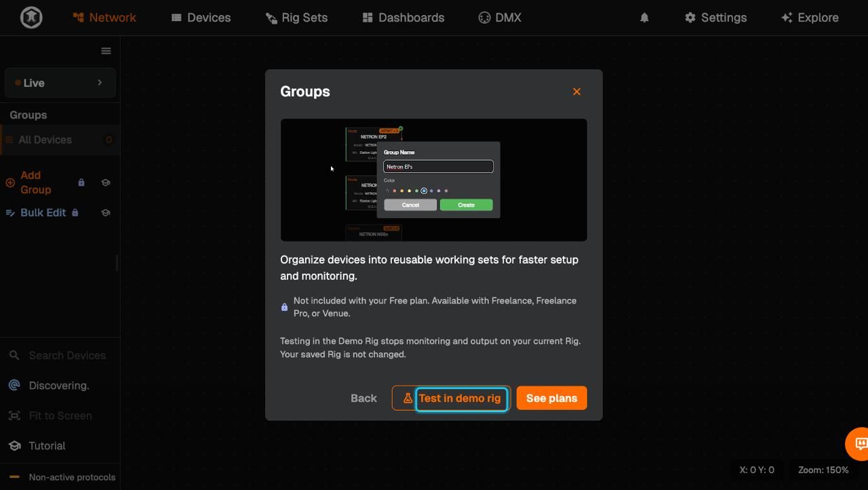
Task: Open Settings from the top bar
Action: 715,18
